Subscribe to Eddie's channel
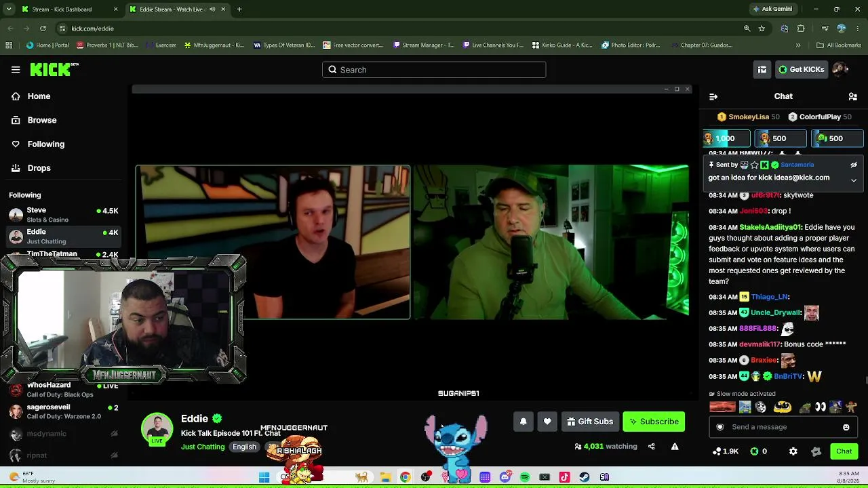Viewport: 868px width, 488px height. tap(654, 422)
